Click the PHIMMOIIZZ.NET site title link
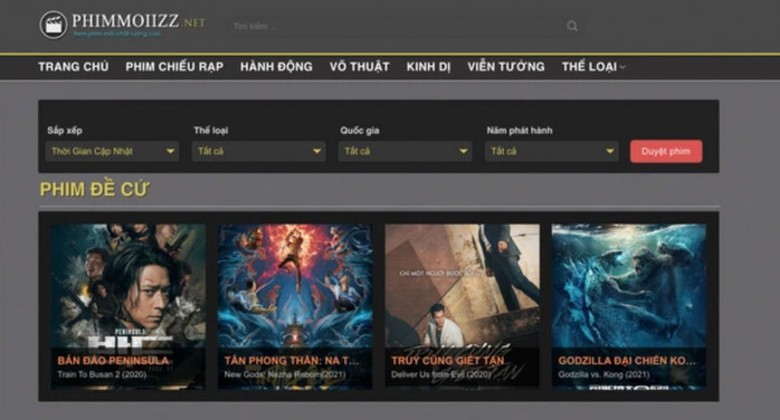This screenshot has height=420, width=780. click(138, 21)
